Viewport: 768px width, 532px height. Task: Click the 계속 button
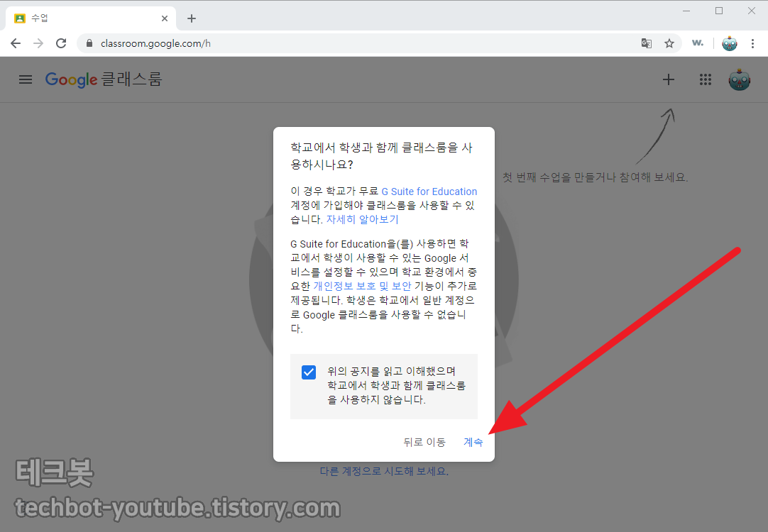(x=473, y=442)
